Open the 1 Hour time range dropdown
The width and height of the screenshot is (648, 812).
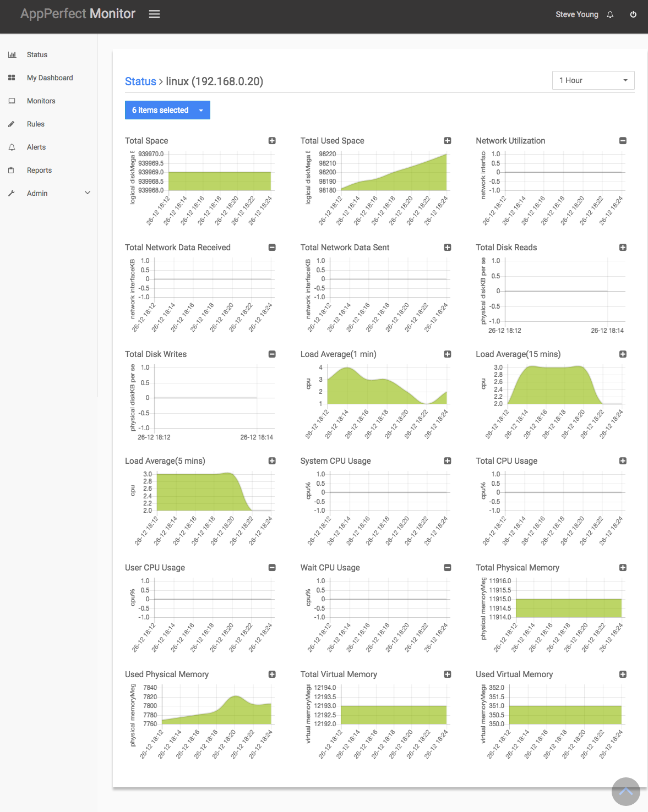[593, 80]
